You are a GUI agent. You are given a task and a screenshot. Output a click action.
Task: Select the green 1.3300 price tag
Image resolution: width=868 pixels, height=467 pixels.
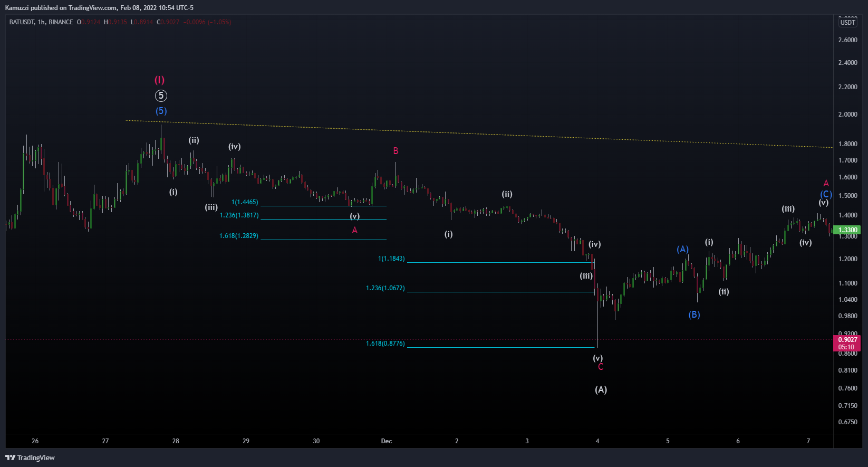tap(848, 230)
